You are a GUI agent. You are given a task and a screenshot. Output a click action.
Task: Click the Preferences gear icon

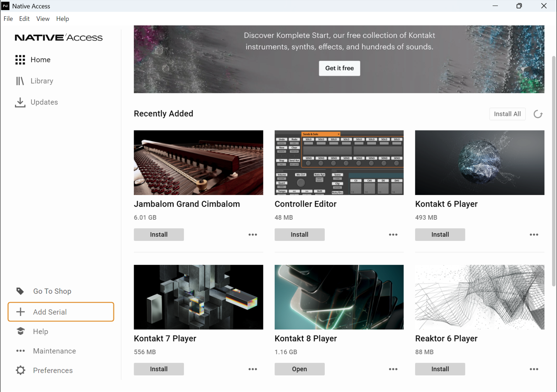[20, 370]
